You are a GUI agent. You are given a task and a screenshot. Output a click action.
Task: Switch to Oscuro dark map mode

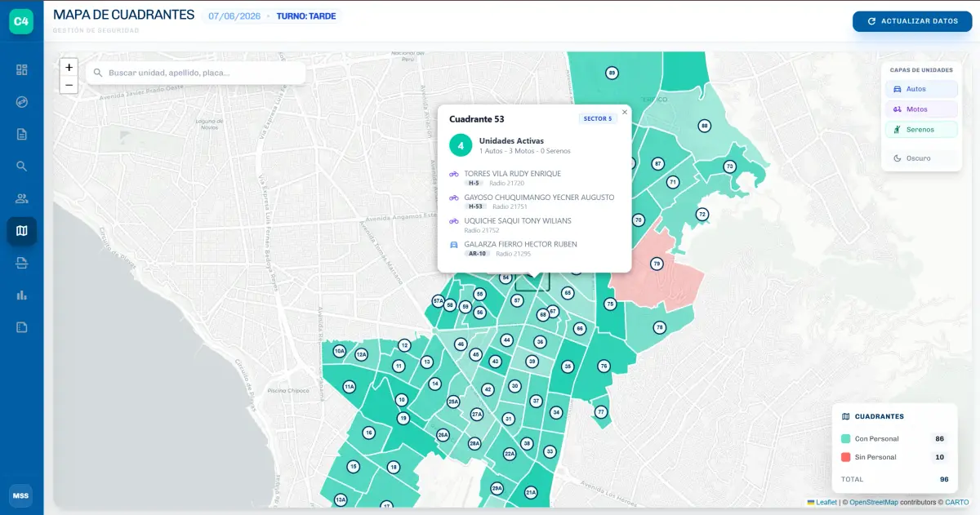tap(922, 158)
